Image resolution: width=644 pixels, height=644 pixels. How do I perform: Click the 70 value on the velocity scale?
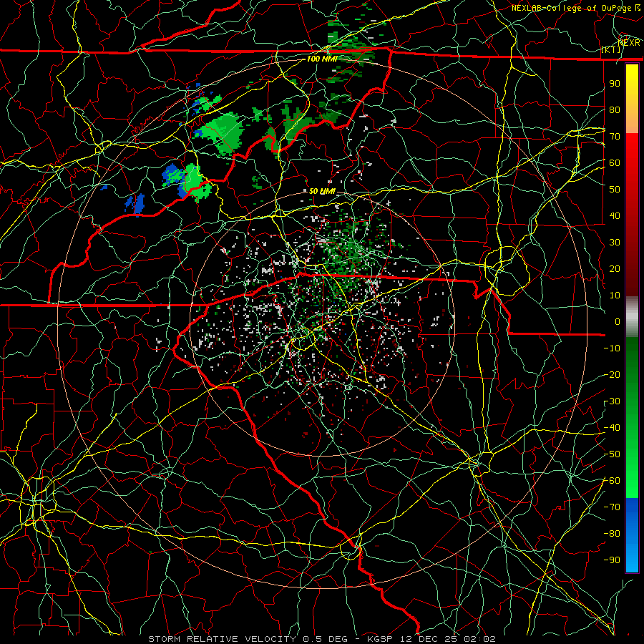(x=615, y=137)
